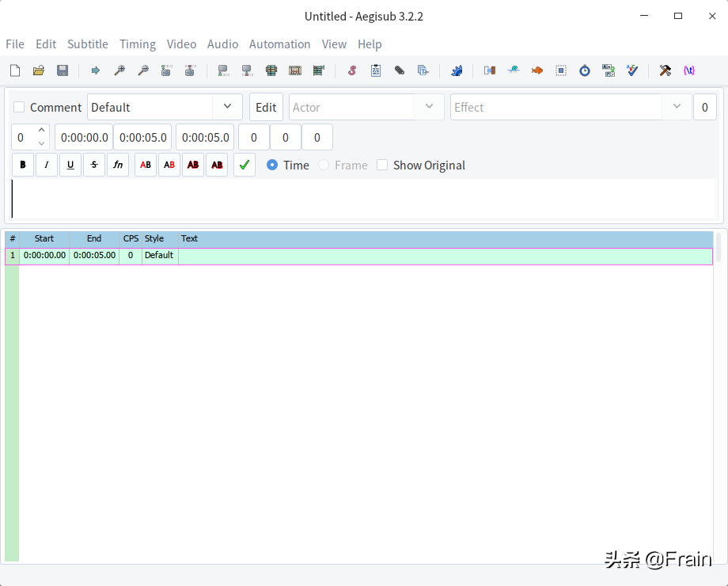Viewport: 728px width, 586px height.
Task: Open the Attachments list paperclip icon
Action: (x=400, y=70)
